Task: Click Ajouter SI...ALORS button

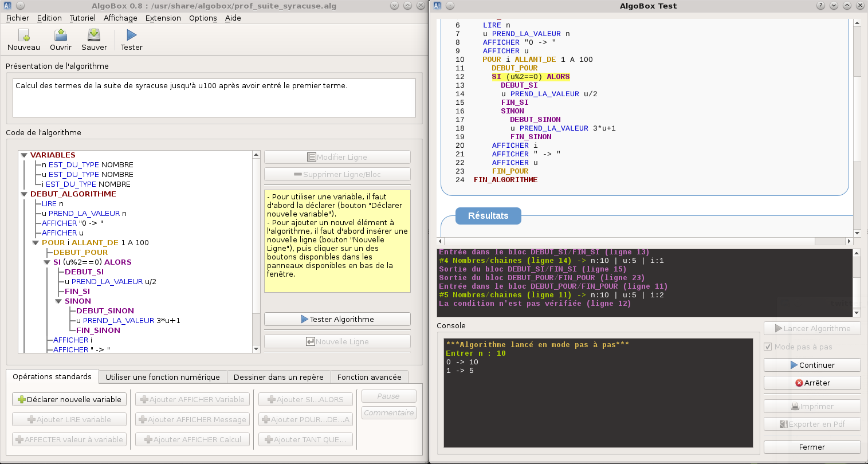Action: click(x=305, y=399)
